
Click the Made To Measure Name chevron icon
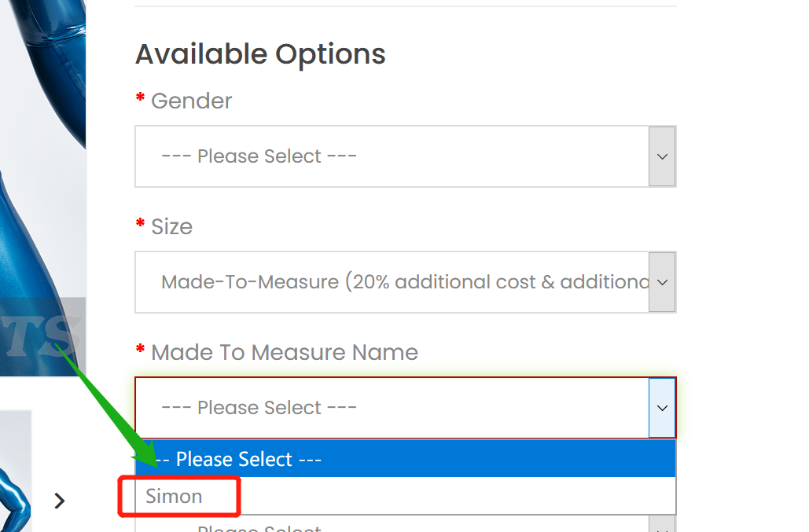[x=662, y=408]
